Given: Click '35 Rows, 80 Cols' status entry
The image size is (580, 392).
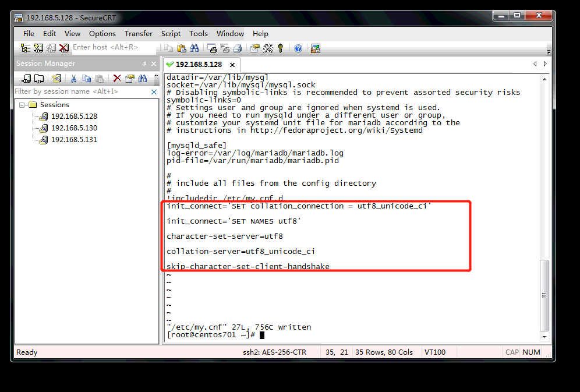Looking at the screenshot, I should (384, 352).
